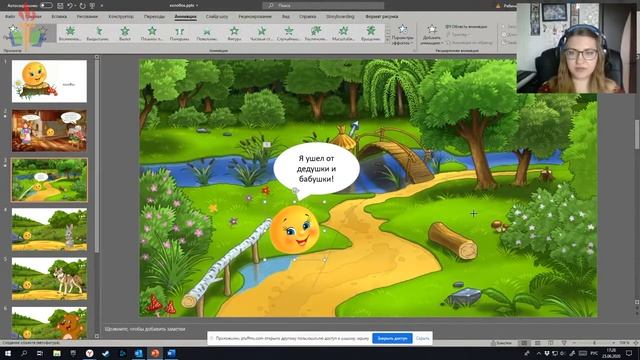This screenshot has height=360, width=640.
Task: Apply the Возникновение animation effect
Action: point(70,33)
